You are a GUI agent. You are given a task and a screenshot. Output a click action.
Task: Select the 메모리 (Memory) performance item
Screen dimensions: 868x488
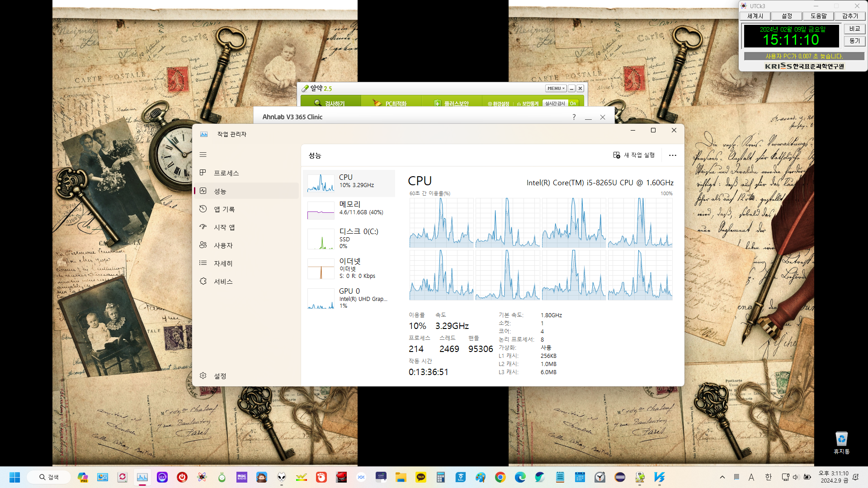[349, 211]
